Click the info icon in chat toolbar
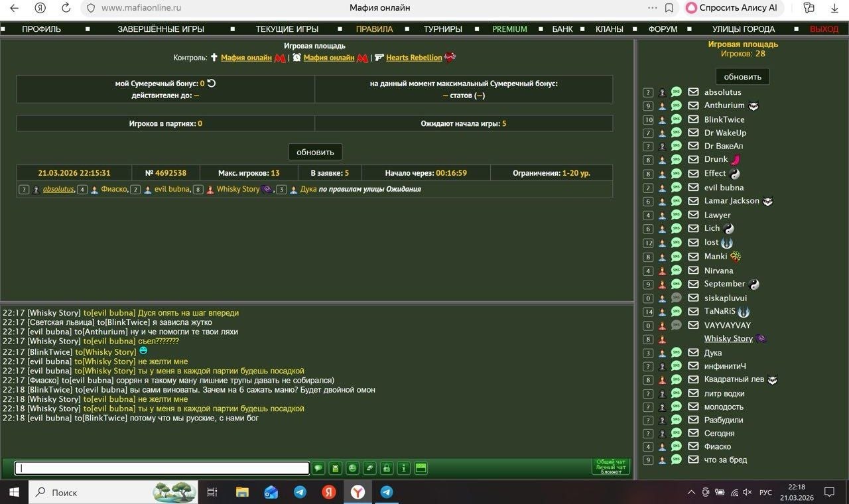 [403, 468]
